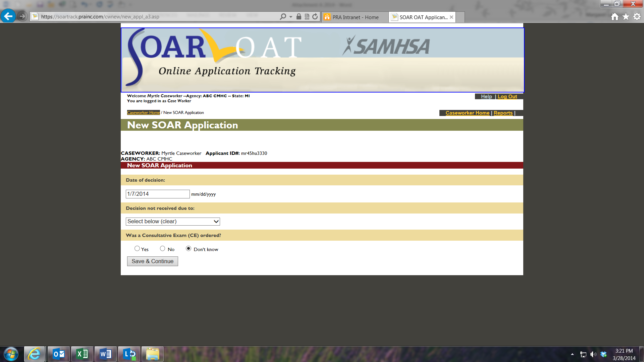The width and height of the screenshot is (644, 362).
Task: Open the Reports menu link
Action: tap(503, 113)
